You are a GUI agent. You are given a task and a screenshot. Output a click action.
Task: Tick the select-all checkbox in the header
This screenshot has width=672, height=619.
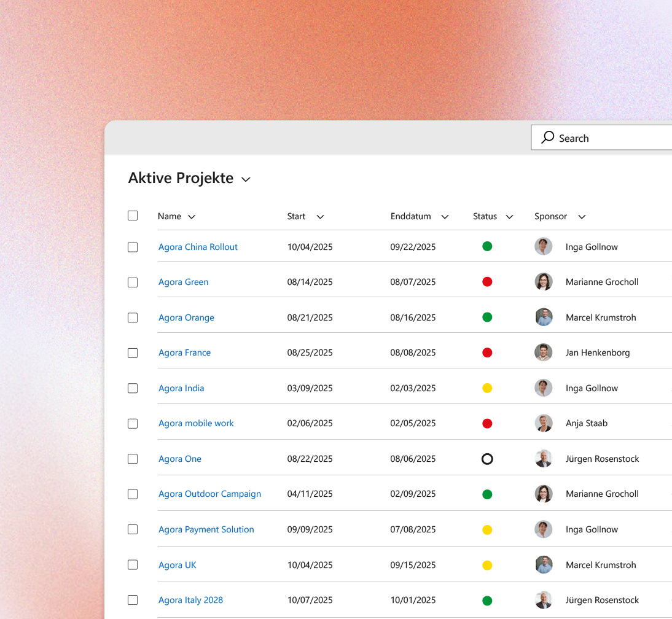(133, 216)
